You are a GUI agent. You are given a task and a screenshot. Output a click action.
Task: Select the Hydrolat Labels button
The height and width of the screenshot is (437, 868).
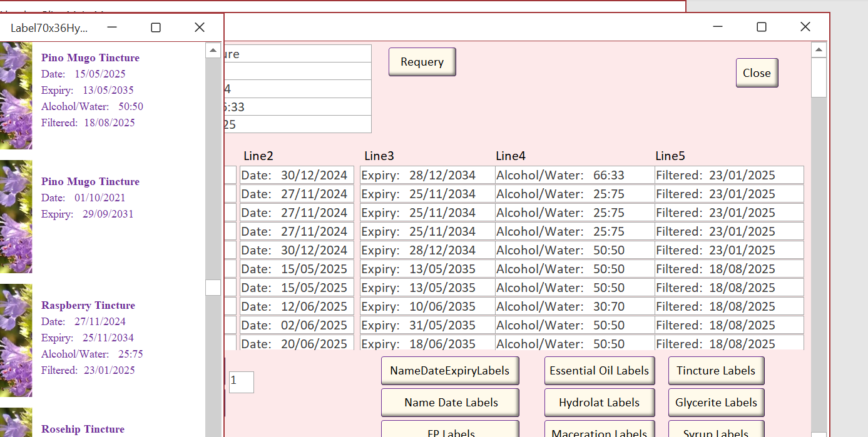click(x=599, y=403)
